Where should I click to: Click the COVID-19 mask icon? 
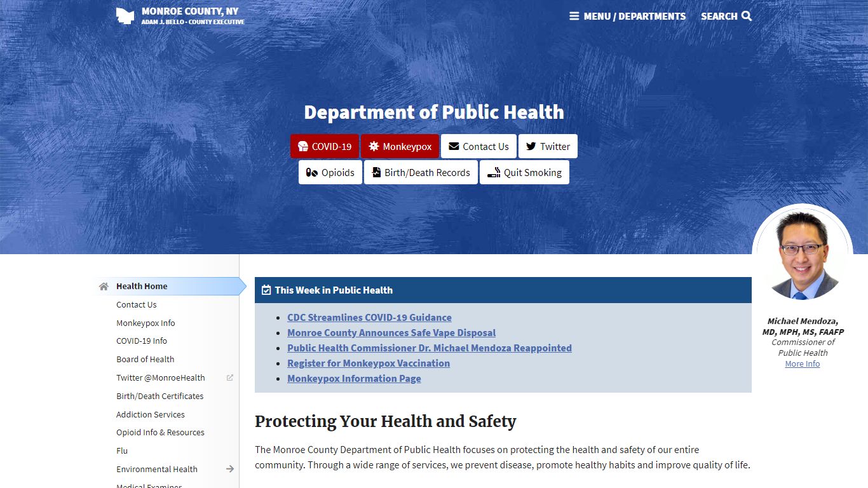pyautogui.click(x=303, y=146)
